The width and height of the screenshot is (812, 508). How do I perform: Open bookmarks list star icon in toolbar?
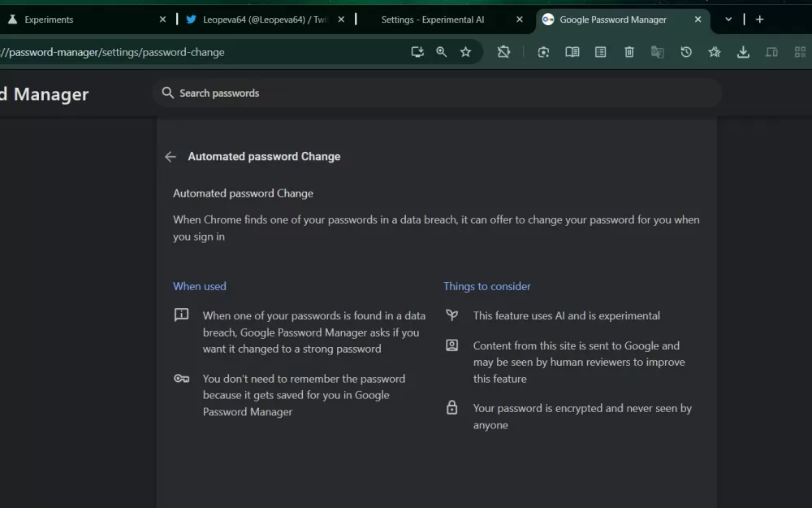(715, 52)
